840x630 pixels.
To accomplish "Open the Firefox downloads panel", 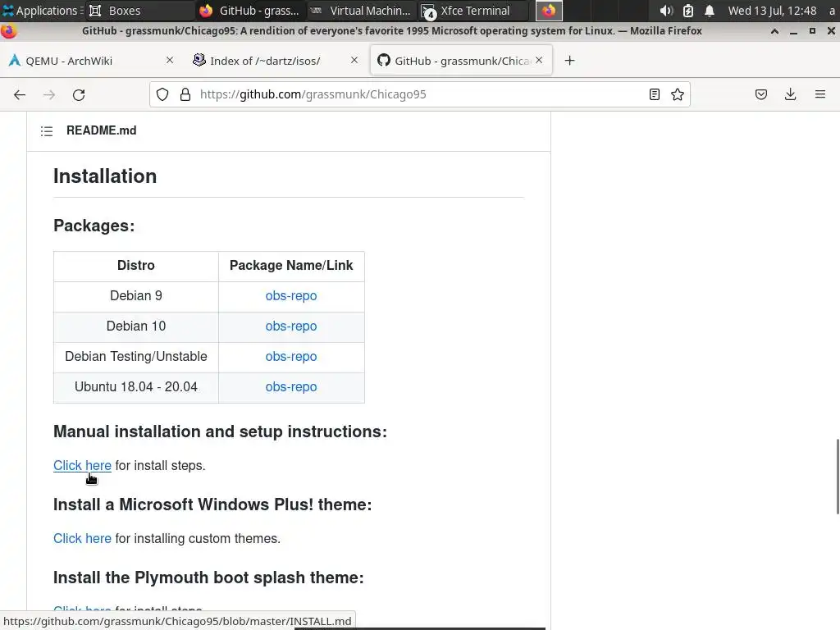I will click(x=790, y=95).
